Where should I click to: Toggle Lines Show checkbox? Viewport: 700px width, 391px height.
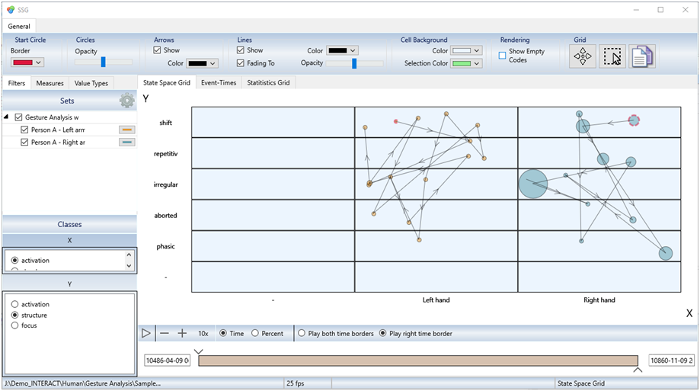pos(241,50)
